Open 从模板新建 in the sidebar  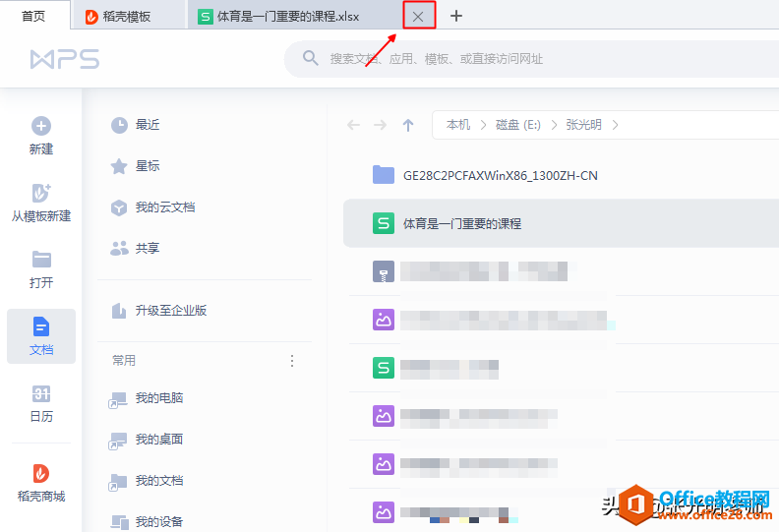pyautogui.click(x=41, y=204)
